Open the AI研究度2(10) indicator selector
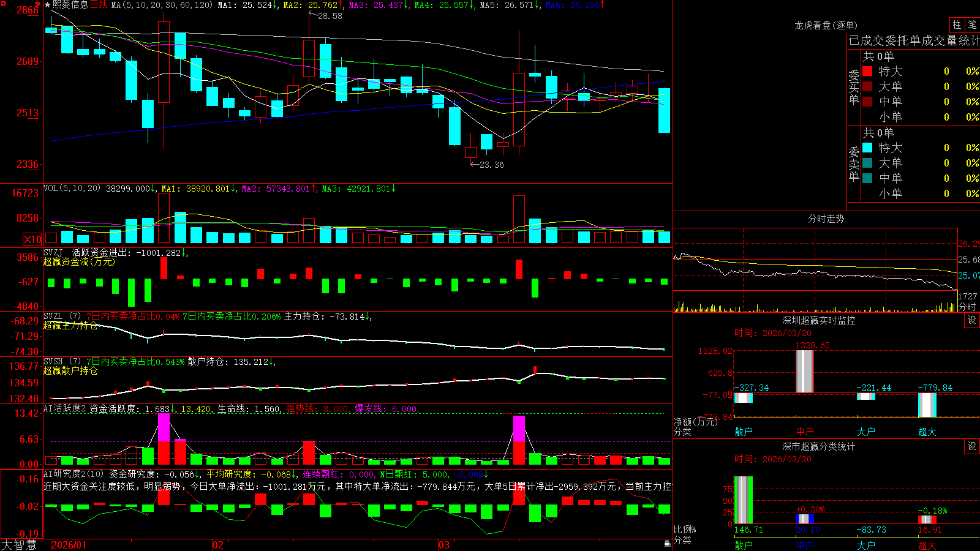 [73, 474]
